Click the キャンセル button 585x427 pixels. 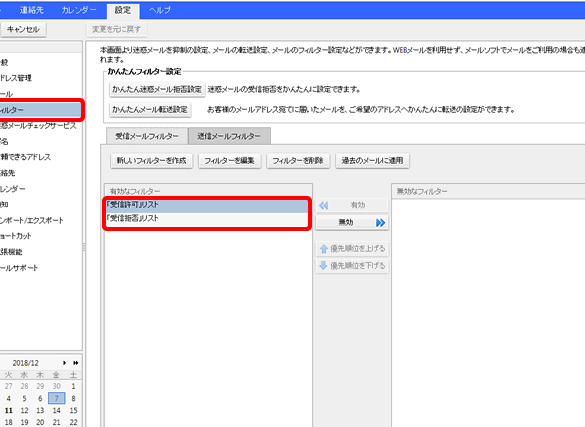tap(23, 29)
